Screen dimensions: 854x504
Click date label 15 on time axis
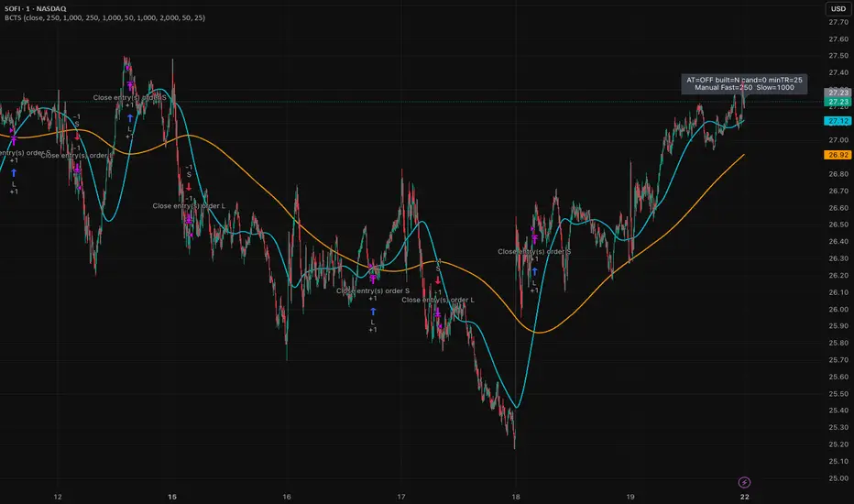tap(172, 497)
